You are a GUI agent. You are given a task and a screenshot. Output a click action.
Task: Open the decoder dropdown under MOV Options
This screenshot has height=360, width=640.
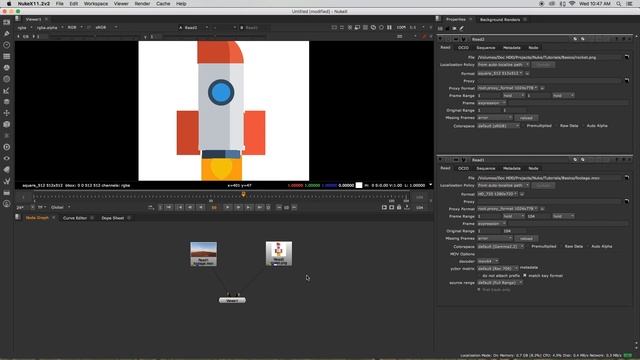[488, 261]
